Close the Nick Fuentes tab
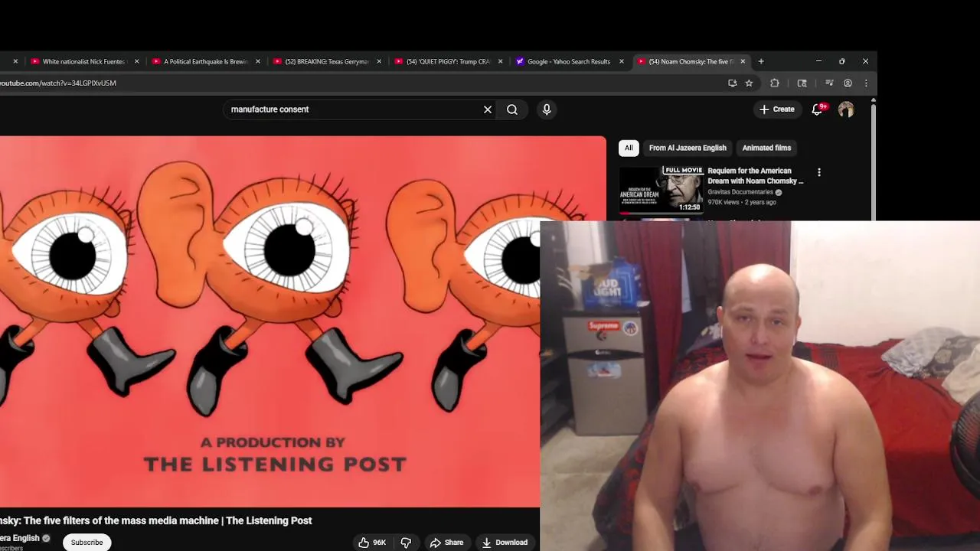The width and height of the screenshot is (980, 551). (137, 61)
